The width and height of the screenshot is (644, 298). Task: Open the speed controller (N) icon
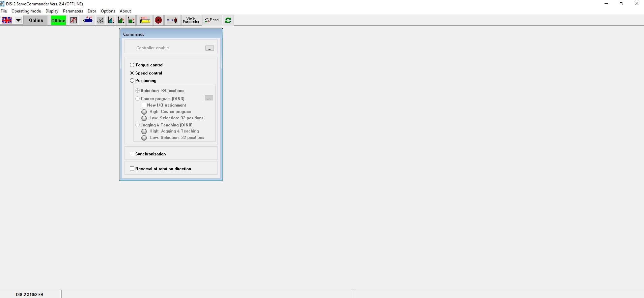click(x=121, y=20)
